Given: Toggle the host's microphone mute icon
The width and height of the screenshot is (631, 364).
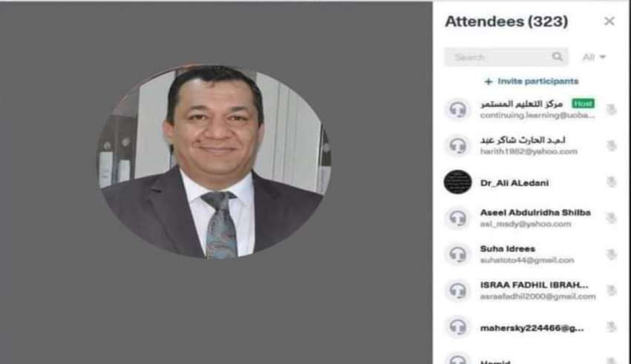Looking at the screenshot, I should 611,109.
